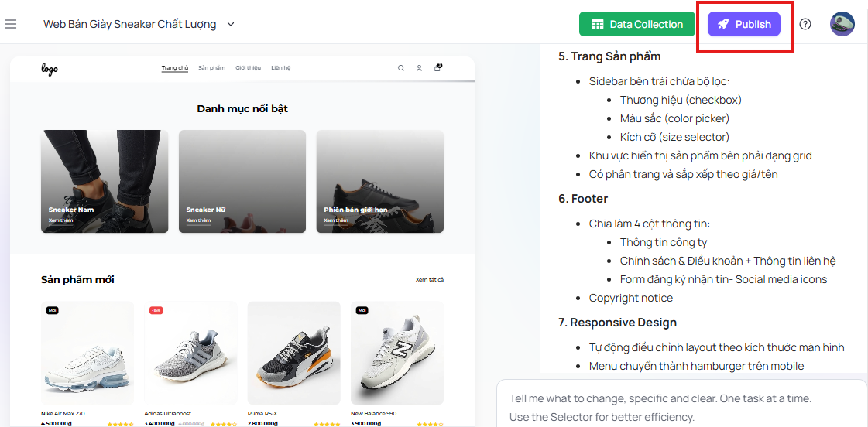Screen dimensions: 868x427
Task: Open the shopping cart icon in preview
Action: click(437, 67)
